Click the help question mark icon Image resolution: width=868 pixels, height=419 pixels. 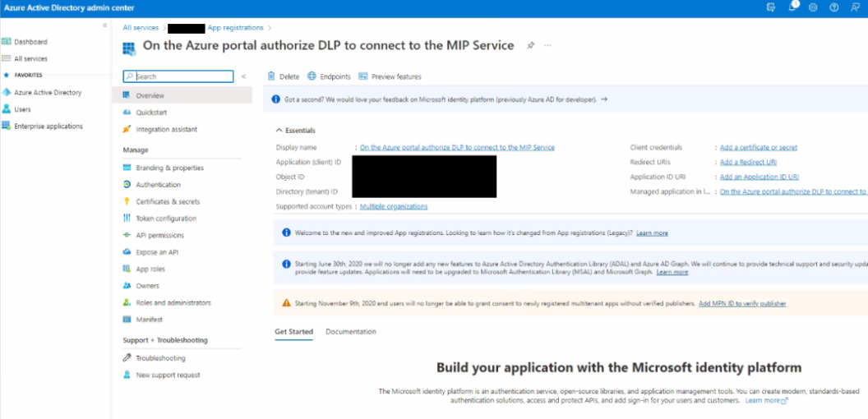point(834,7)
